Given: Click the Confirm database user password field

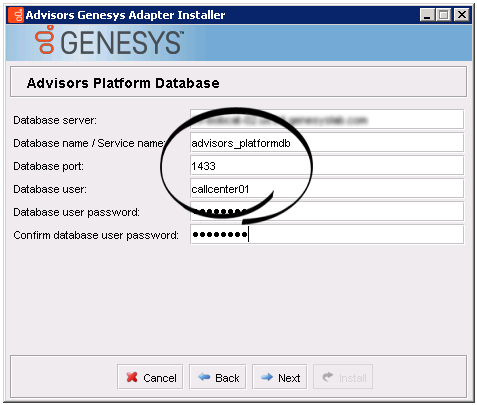Looking at the screenshot, I should pos(327,234).
